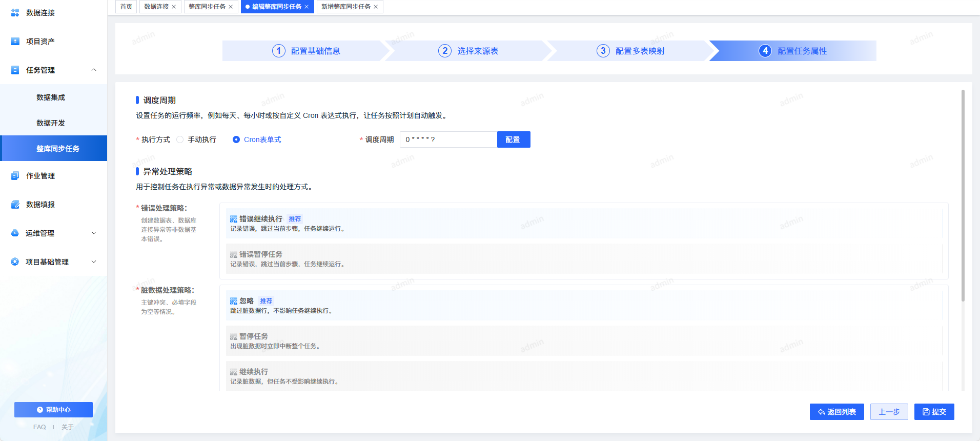Open the 帮助中心 button
This screenshot has width=980, height=441.
click(53, 410)
